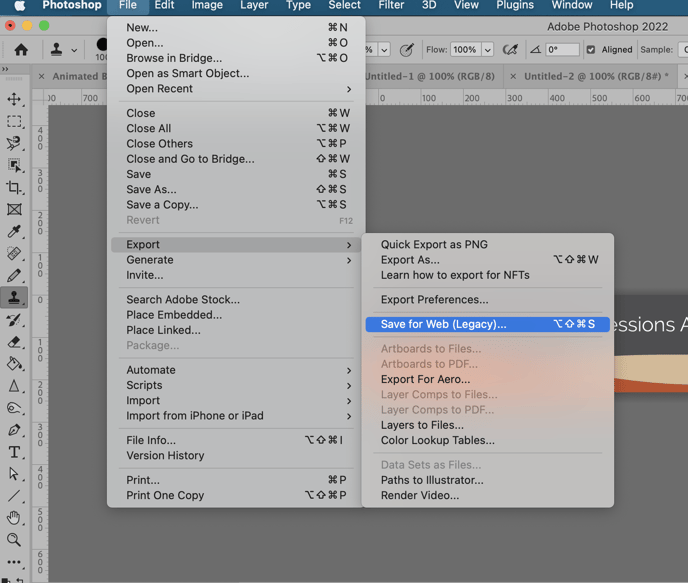
Task: Select the History Brush tool
Action: pos(14,320)
